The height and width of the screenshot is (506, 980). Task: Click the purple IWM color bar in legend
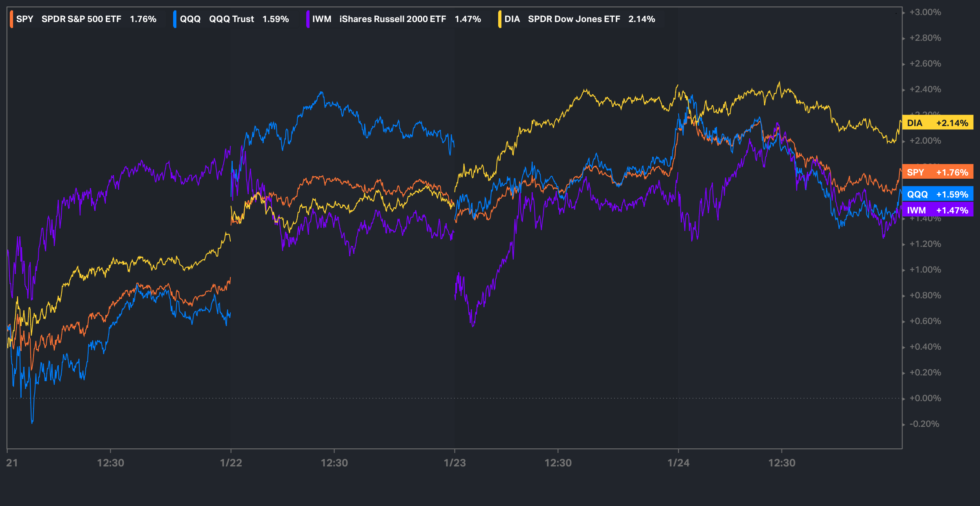point(307,19)
